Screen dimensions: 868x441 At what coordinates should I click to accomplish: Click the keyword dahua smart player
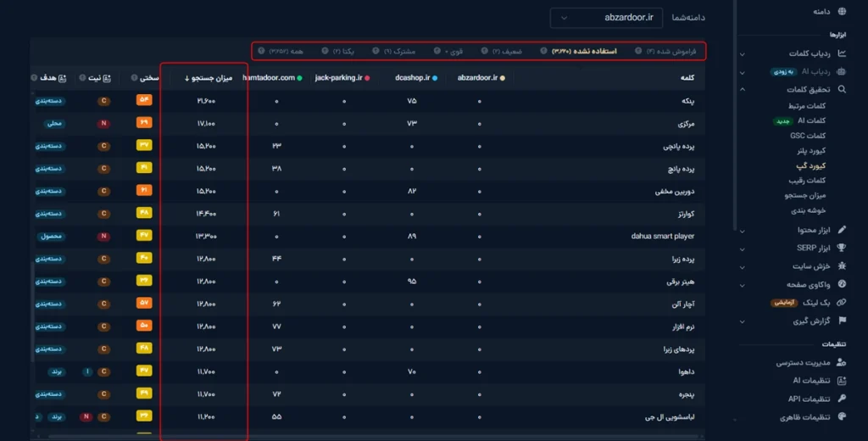click(x=662, y=236)
